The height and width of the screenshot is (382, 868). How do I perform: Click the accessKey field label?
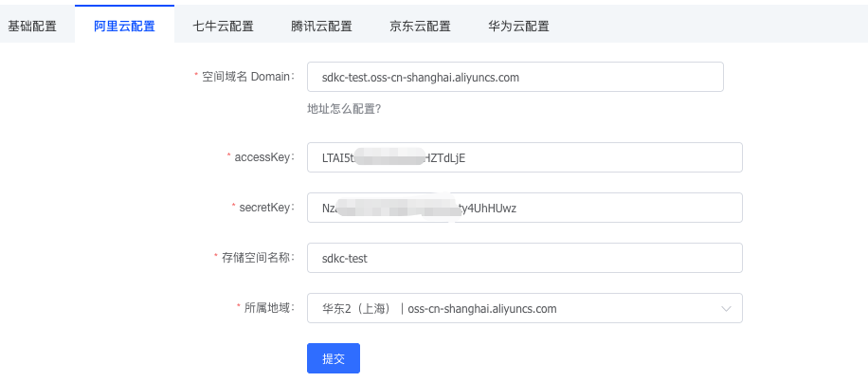pyautogui.click(x=265, y=157)
